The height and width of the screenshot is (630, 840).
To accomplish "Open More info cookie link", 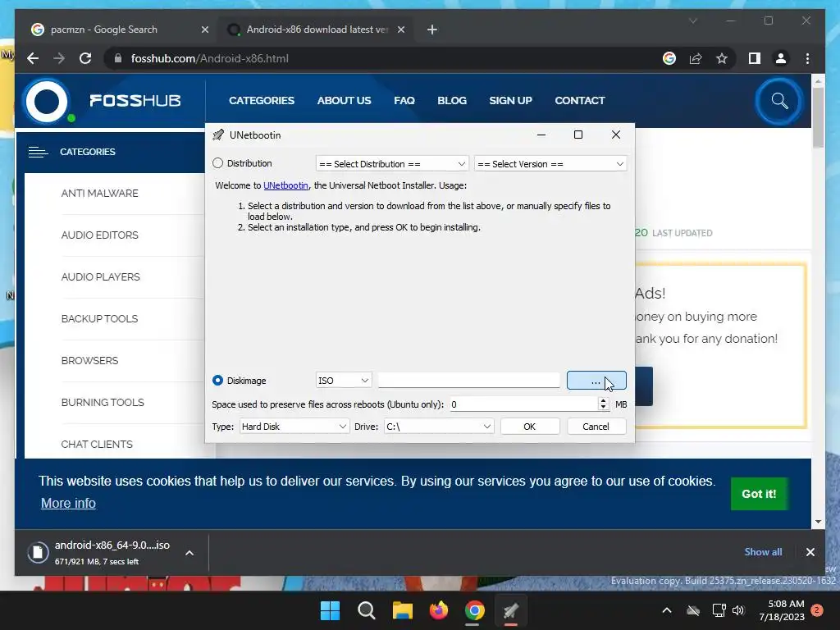I will point(69,503).
